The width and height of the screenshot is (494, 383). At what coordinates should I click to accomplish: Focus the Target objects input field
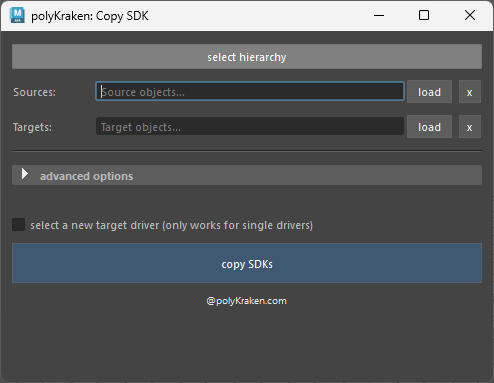tap(250, 126)
